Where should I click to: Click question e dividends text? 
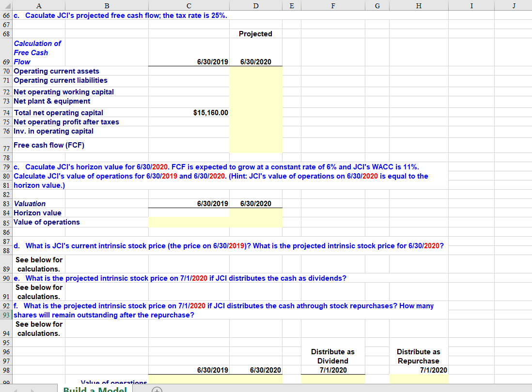180,278
